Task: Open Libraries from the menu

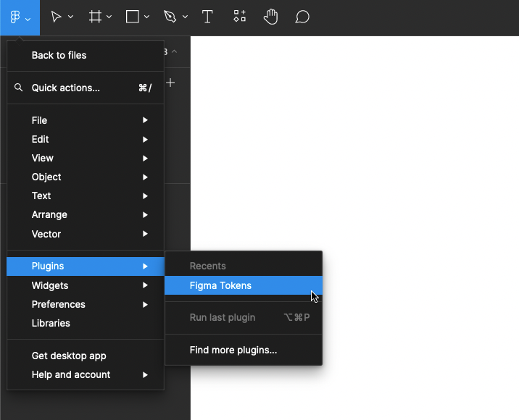Action: point(86,323)
